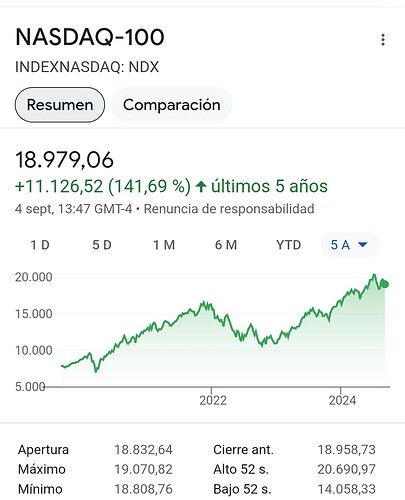The width and height of the screenshot is (405, 500).
Task: Select the Resumen tab
Action: [60, 105]
